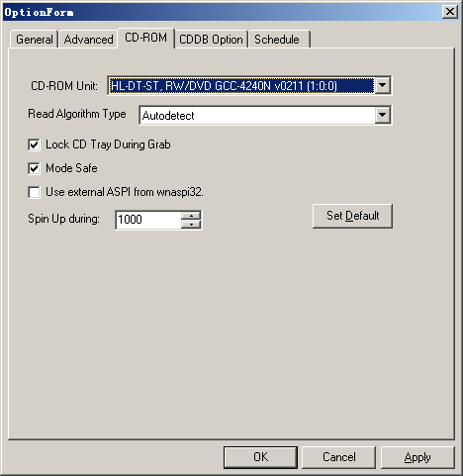This screenshot has width=463, height=476.
Task: Decrease Spin Up value with down arrow
Action: 191,225
